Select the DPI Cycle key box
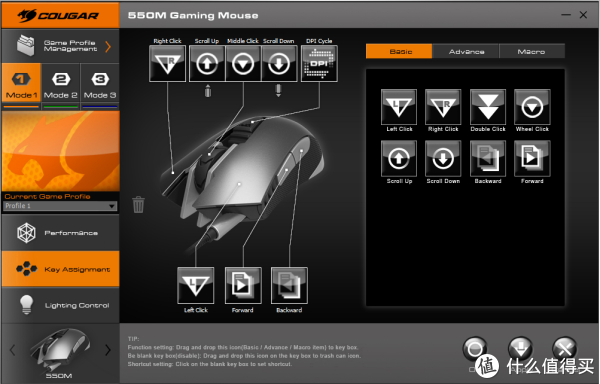Viewport: 600px width, 384px height. 319,63
